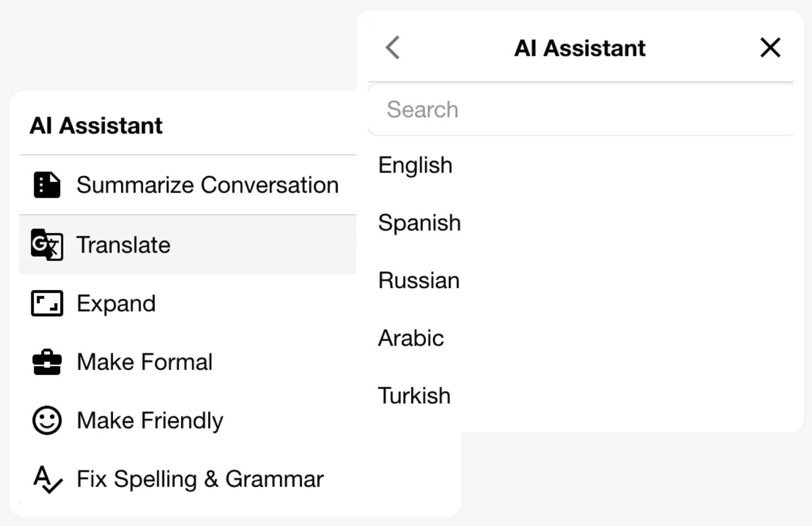Click the Translate language icon
812x526 pixels.
point(47,244)
